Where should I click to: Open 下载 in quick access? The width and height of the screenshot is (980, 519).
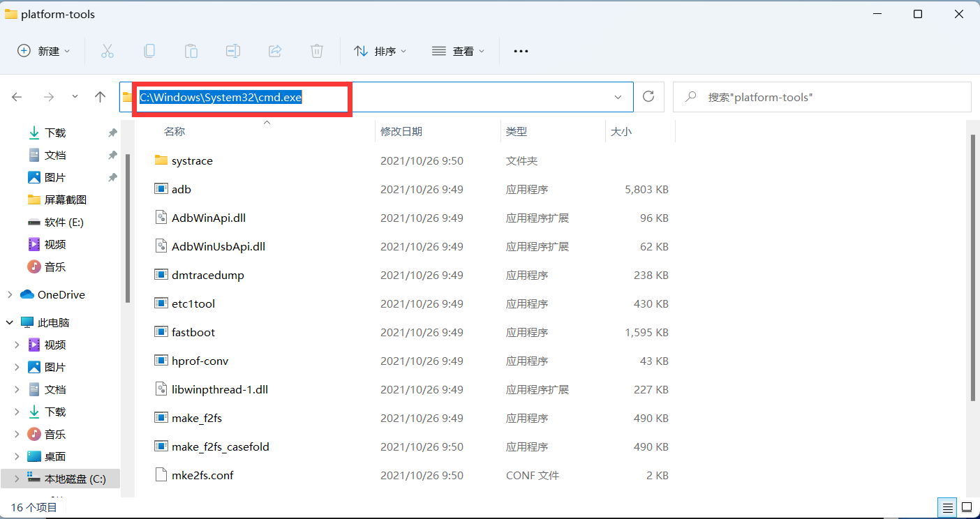55,133
